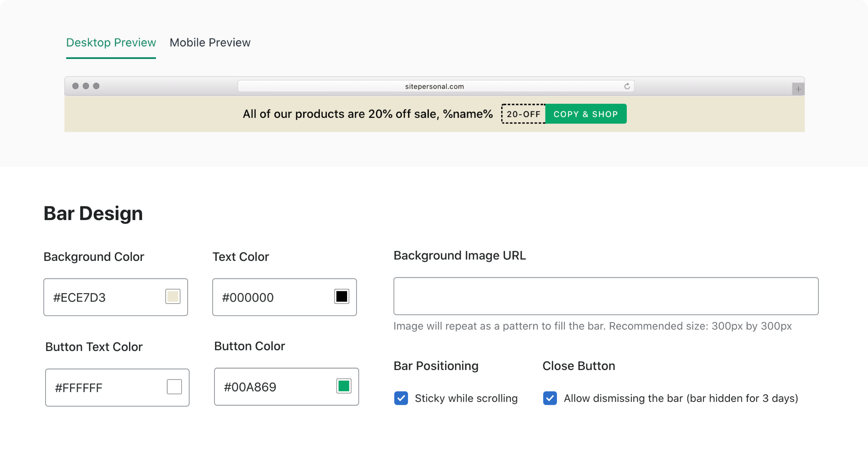The image size is (868, 451).
Task: Open the Button Text Color picker swatch
Action: 174,387
